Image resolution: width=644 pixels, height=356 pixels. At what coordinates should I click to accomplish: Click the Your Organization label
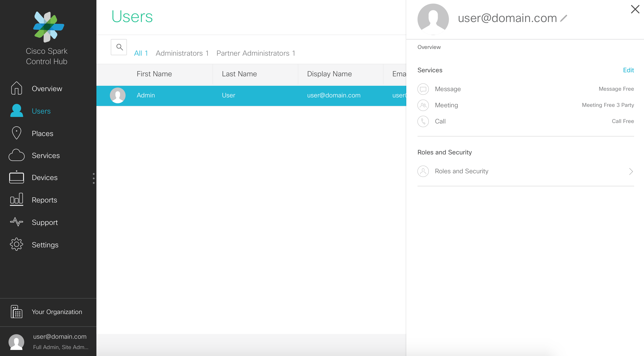point(57,312)
